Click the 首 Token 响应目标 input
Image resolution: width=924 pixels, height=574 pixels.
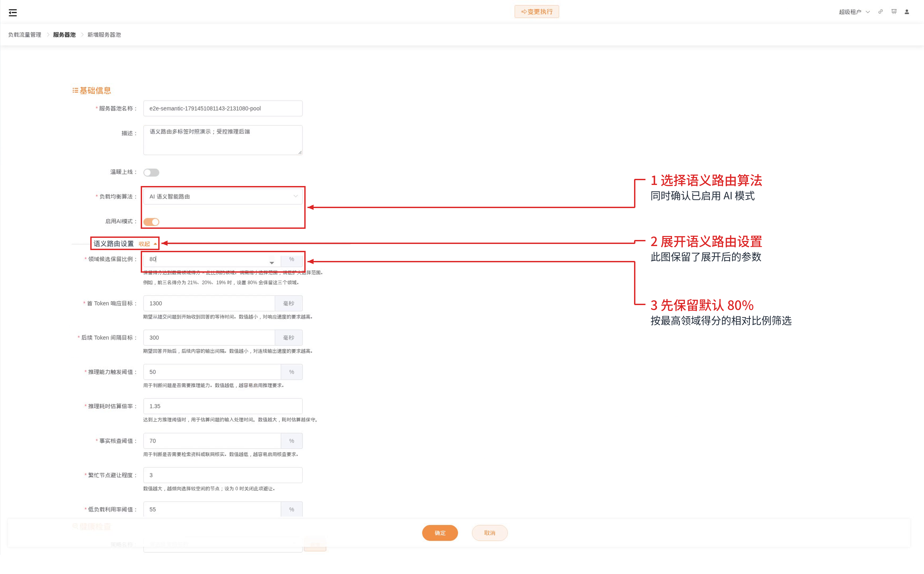pos(209,303)
